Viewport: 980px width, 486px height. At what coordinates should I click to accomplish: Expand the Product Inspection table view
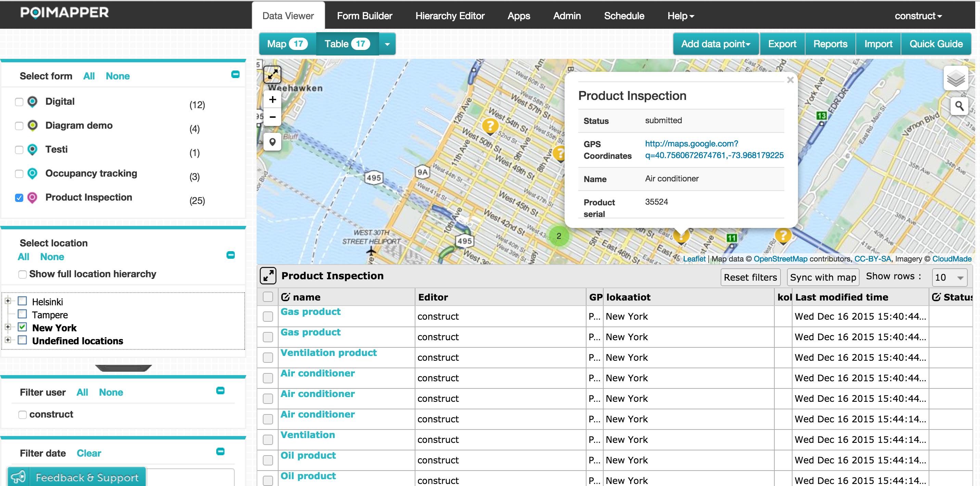(x=268, y=276)
